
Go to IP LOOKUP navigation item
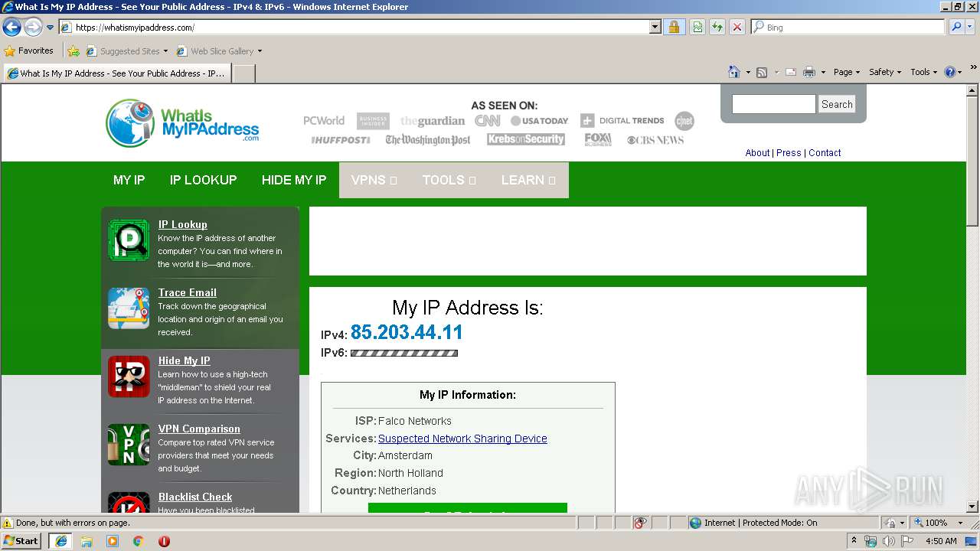coord(203,180)
